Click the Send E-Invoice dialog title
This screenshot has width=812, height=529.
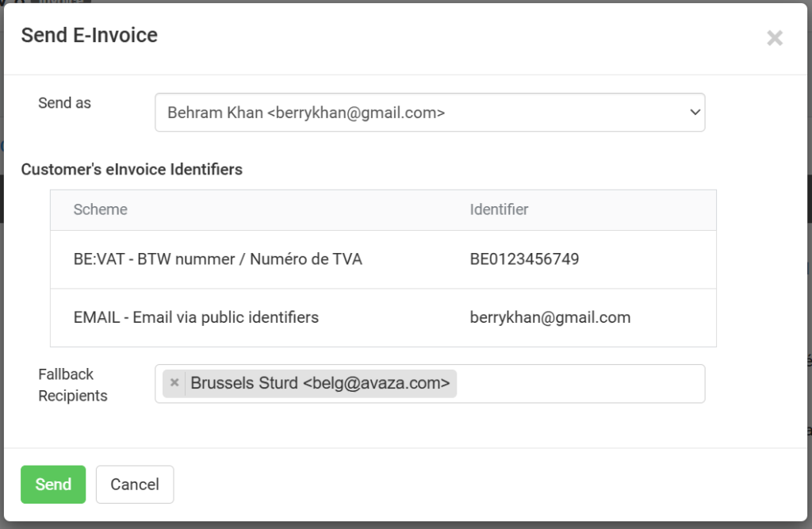coord(89,35)
